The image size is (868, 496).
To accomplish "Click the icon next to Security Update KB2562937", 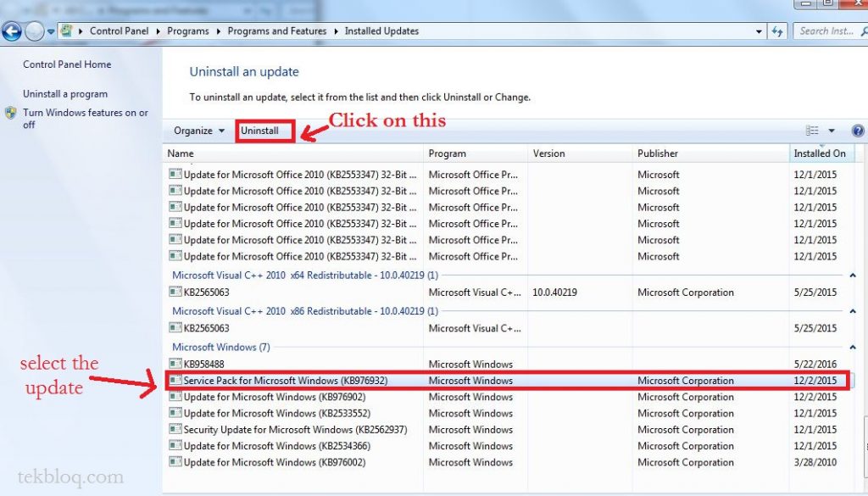I will [x=175, y=429].
